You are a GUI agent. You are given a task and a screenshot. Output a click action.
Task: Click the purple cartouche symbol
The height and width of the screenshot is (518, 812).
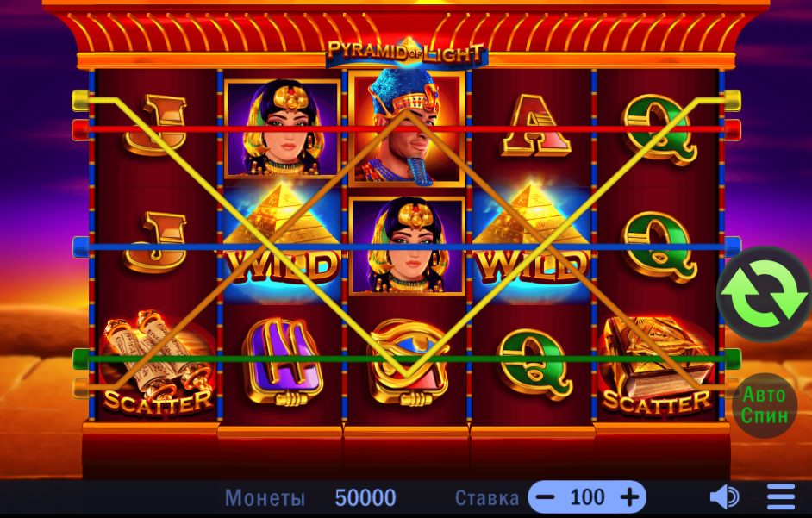point(283,361)
